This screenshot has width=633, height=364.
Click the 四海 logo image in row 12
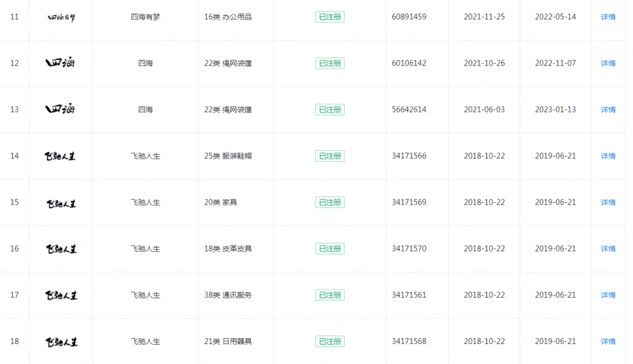coord(61,63)
